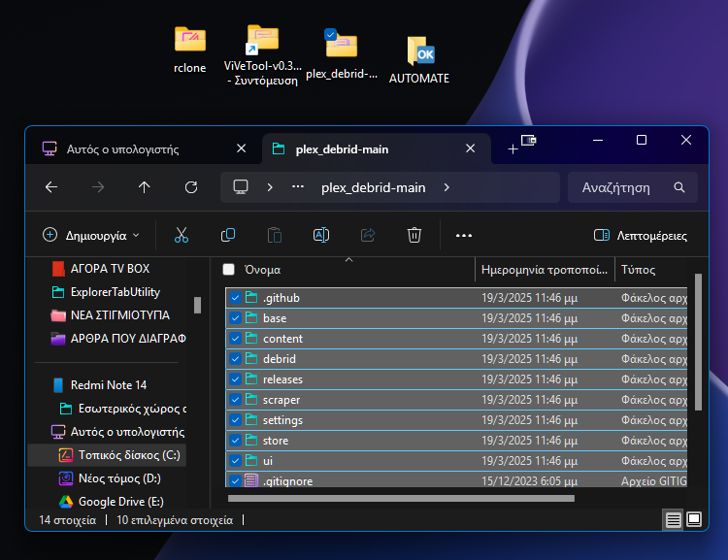Click the Refresh button in navigation bar
The height and width of the screenshot is (560, 728).
coord(191,187)
